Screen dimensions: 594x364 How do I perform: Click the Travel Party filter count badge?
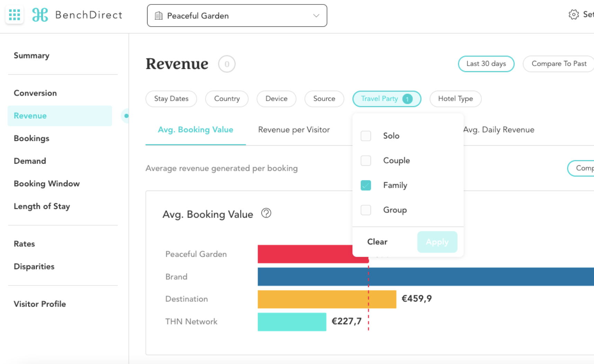[x=407, y=99]
